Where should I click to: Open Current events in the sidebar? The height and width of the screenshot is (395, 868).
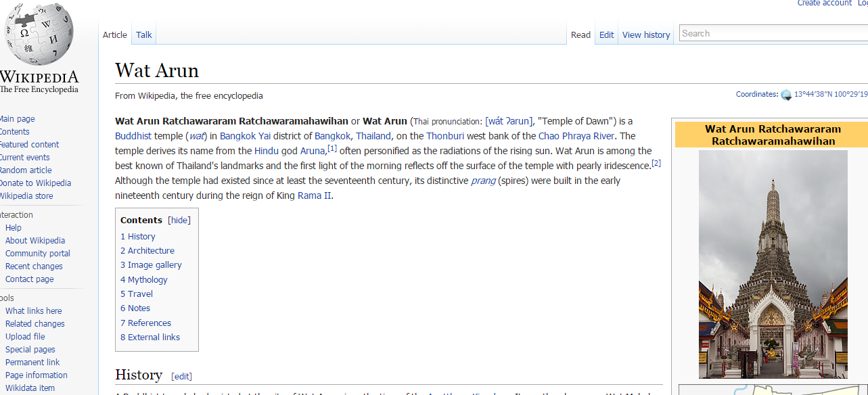24,158
